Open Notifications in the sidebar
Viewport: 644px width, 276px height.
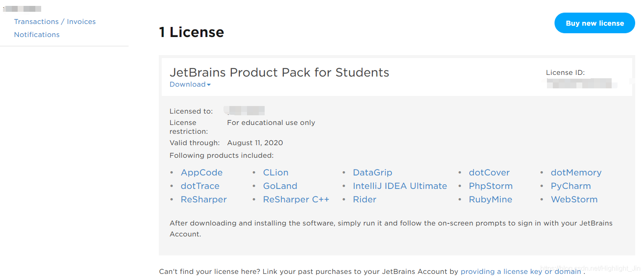tap(37, 34)
